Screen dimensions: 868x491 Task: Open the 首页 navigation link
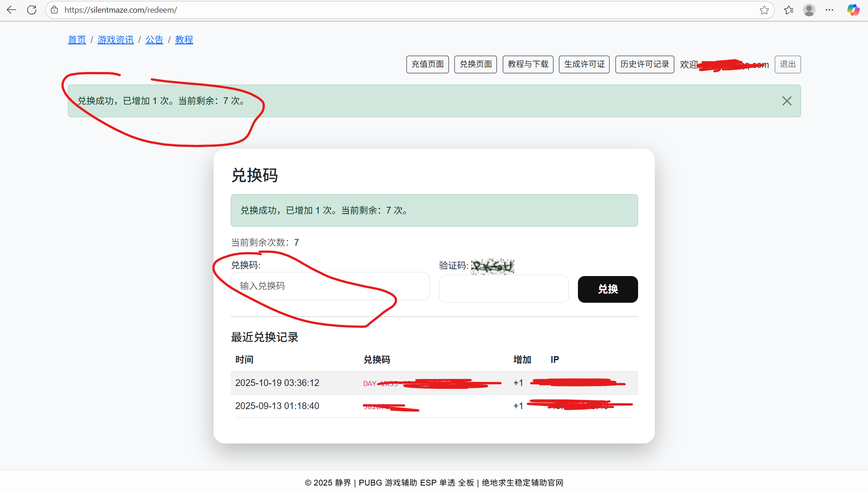(x=76, y=40)
